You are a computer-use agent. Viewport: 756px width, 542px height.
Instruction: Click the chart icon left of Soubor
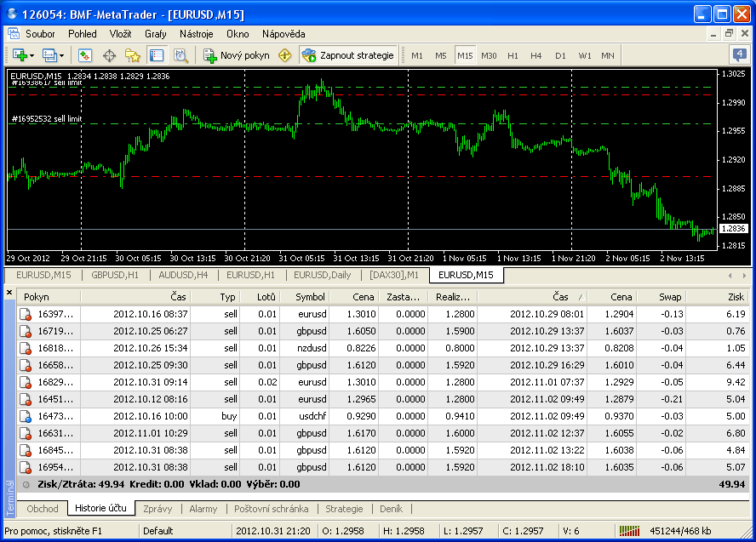tap(14, 34)
